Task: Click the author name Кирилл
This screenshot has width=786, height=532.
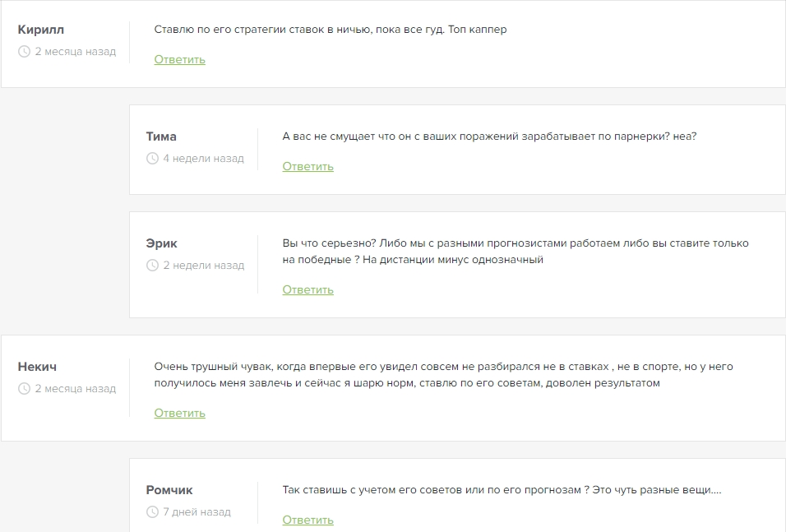Action: coord(40,30)
